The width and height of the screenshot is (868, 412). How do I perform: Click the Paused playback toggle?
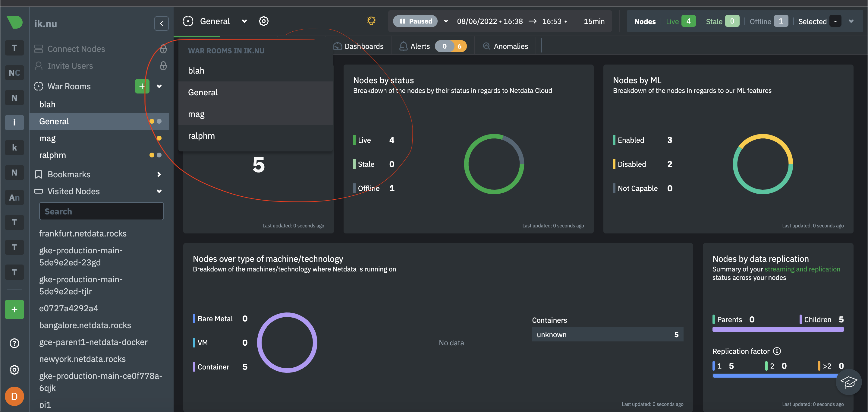415,21
